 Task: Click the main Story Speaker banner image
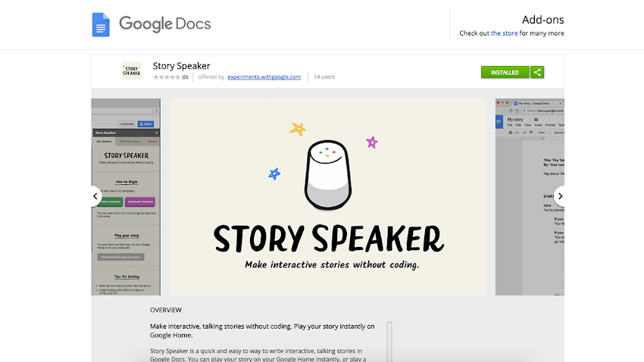point(328,197)
